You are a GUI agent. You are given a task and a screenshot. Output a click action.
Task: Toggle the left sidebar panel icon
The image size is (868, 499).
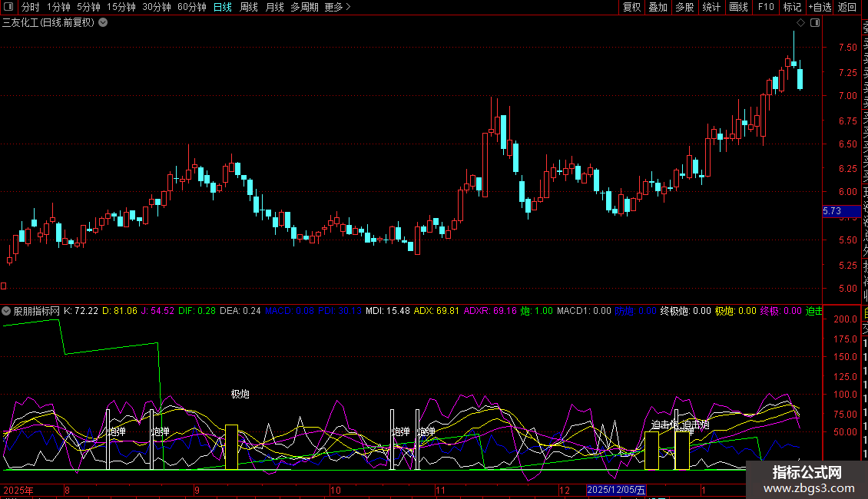10,7
